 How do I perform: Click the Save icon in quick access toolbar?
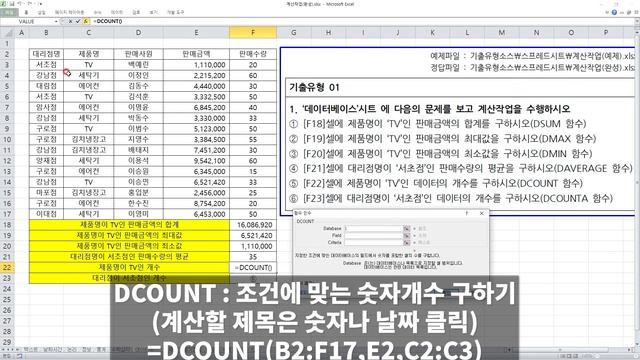[12, 4]
